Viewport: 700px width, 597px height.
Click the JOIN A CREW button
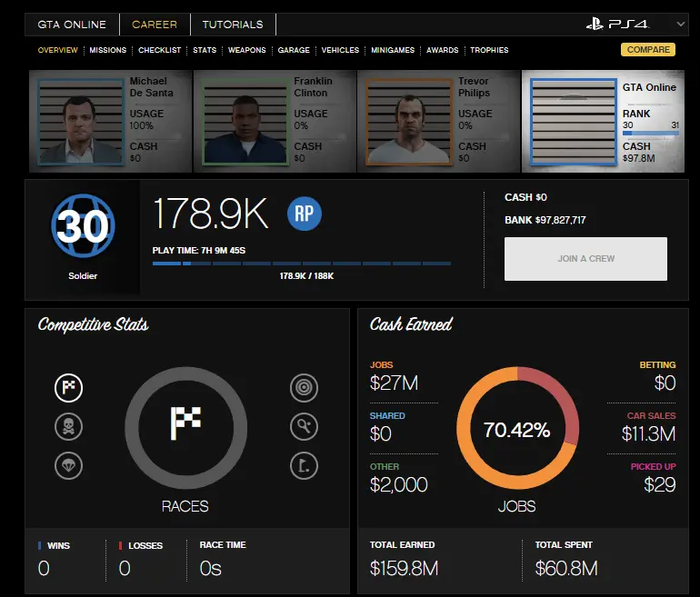585,259
